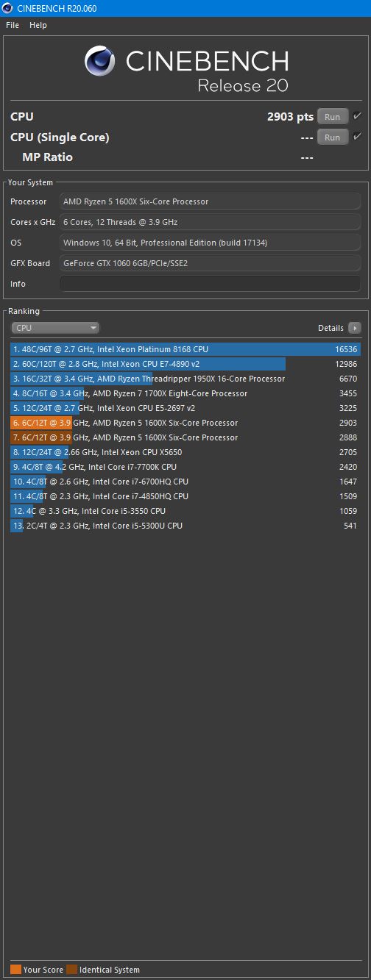Select ranking entry Xeon E5-2697 v2
The image size is (371, 980).
point(185,408)
